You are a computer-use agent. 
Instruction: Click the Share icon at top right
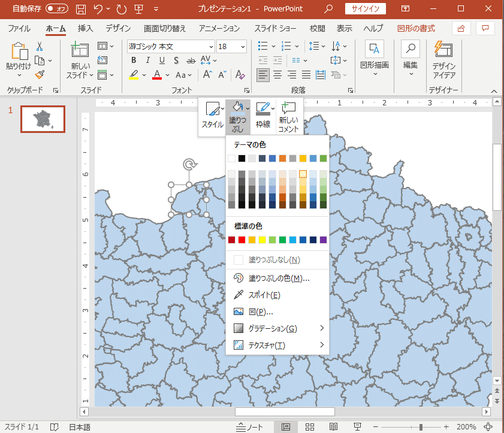coord(461,28)
